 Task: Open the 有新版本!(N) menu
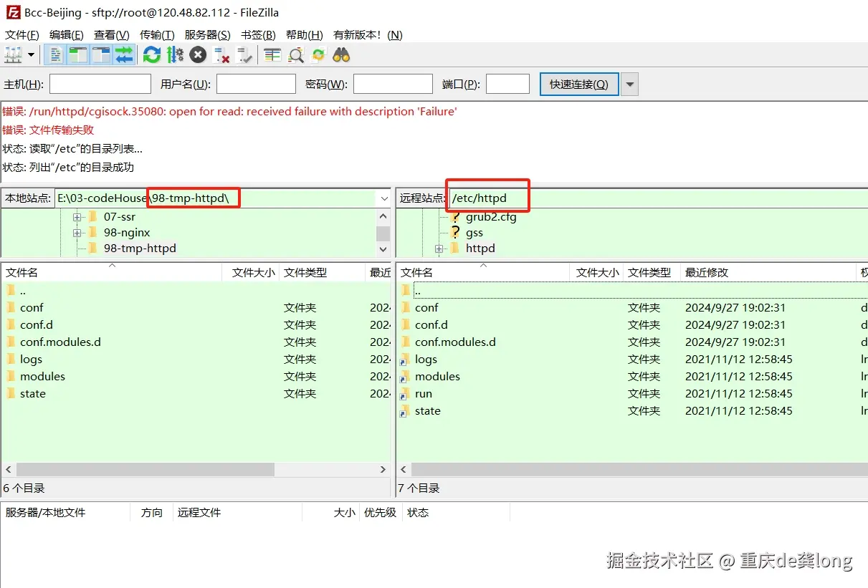[368, 34]
